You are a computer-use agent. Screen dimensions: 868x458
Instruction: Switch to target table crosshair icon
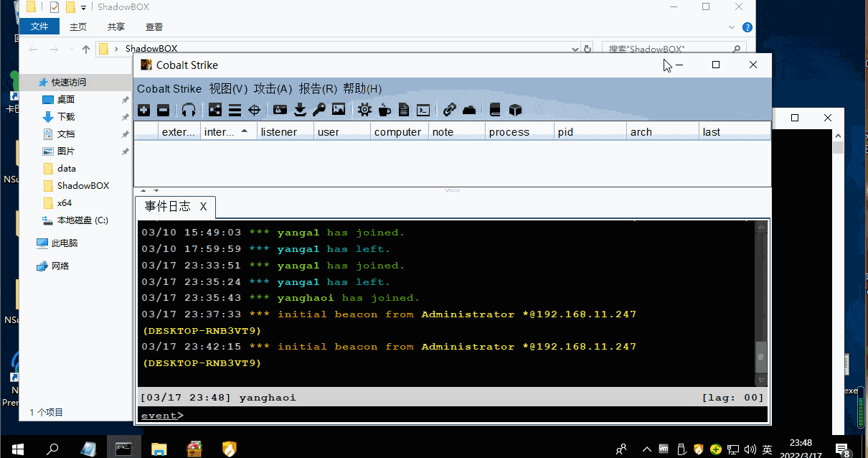pyautogui.click(x=254, y=110)
